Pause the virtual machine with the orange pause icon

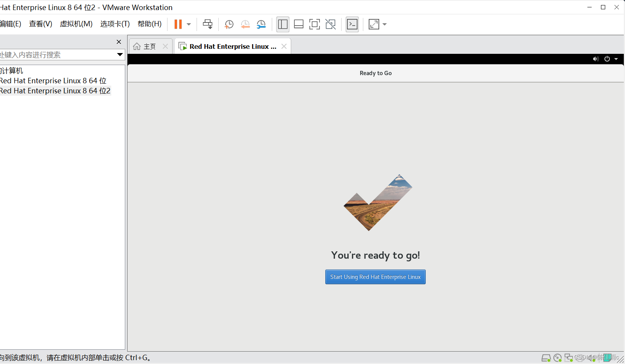pyautogui.click(x=178, y=24)
